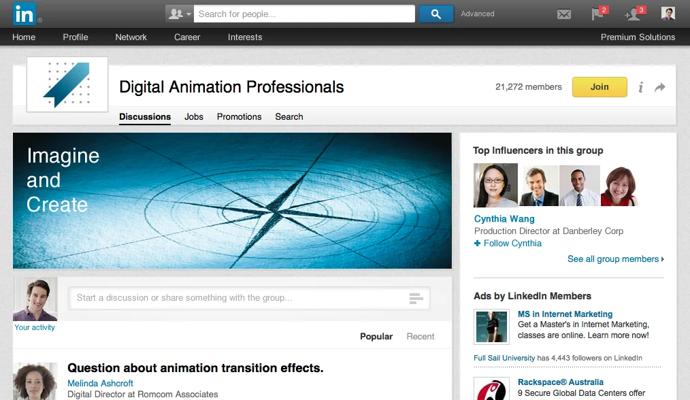690x400 pixels.
Task: Click 'Digital Director at Romcom Associates' text
Action: tap(143, 394)
